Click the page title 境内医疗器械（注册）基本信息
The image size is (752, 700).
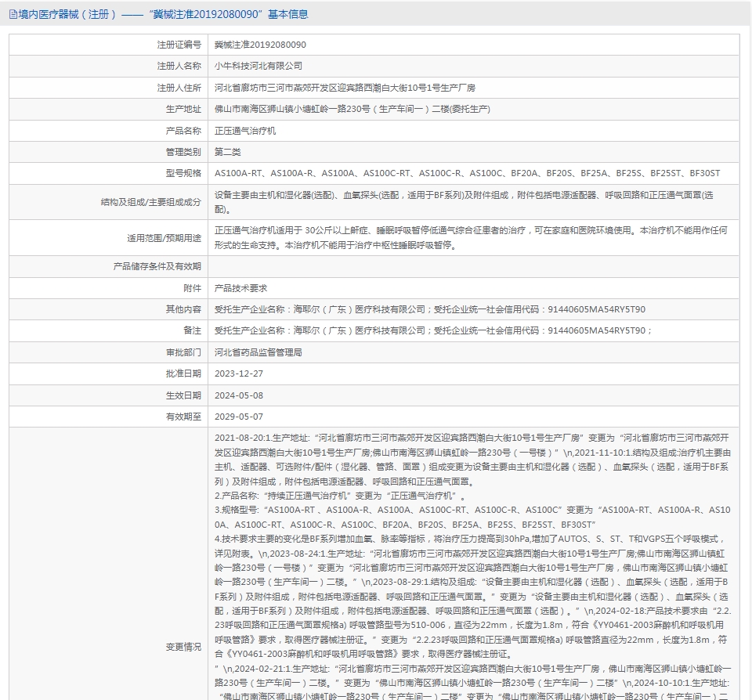tap(163, 14)
